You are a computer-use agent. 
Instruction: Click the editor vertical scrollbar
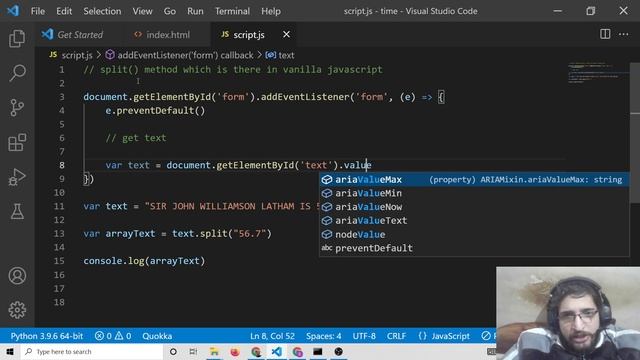635,132
